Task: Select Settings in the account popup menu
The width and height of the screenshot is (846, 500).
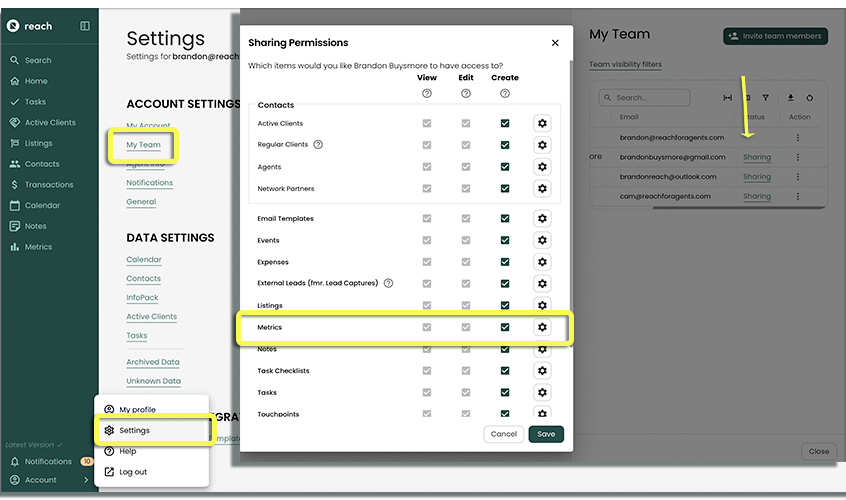Action: (x=134, y=431)
